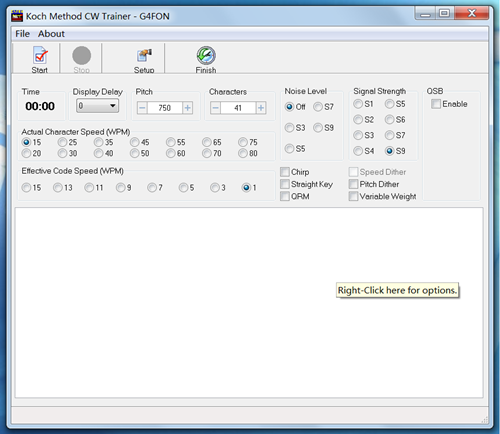The width and height of the screenshot is (500, 434).
Task: Select 65 WPM actual character speed
Action: (207, 142)
